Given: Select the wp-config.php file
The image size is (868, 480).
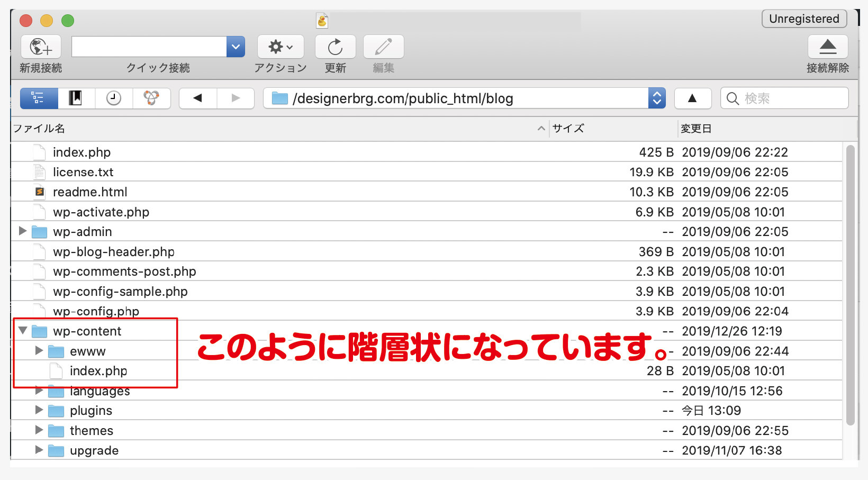Looking at the screenshot, I should click(x=96, y=311).
